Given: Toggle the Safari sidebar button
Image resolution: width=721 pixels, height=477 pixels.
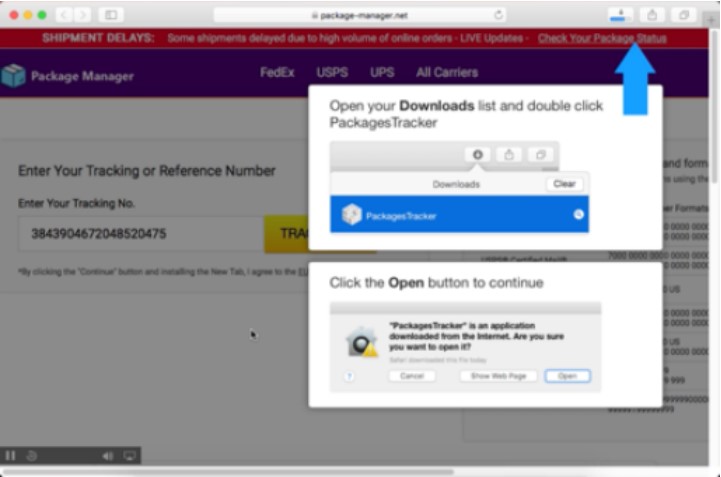Looking at the screenshot, I should click(x=111, y=15).
